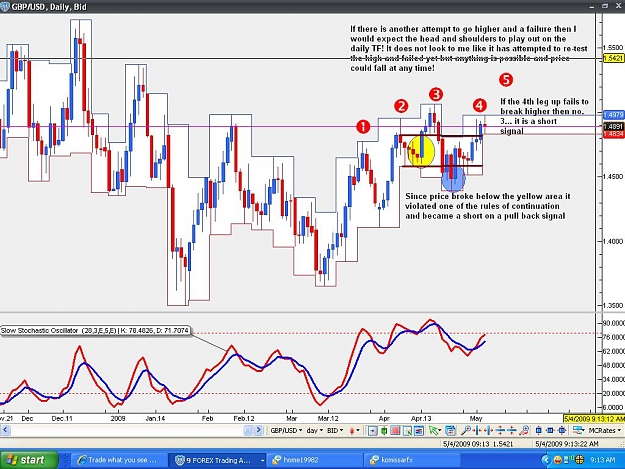Click status bar text 5/4/2009 09:13 1.5421

click(x=478, y=443)
